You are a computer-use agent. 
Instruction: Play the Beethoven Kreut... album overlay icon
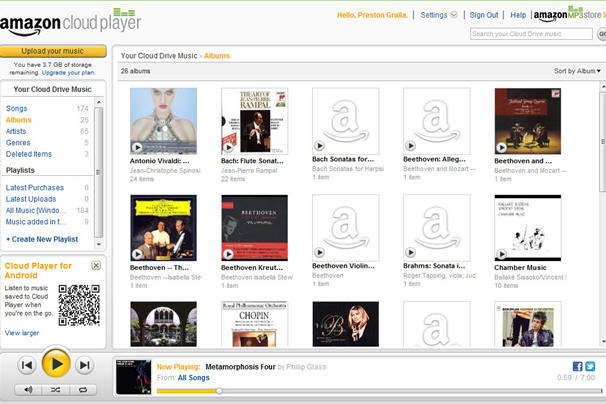pyautogui.click(x=228, y=254)
